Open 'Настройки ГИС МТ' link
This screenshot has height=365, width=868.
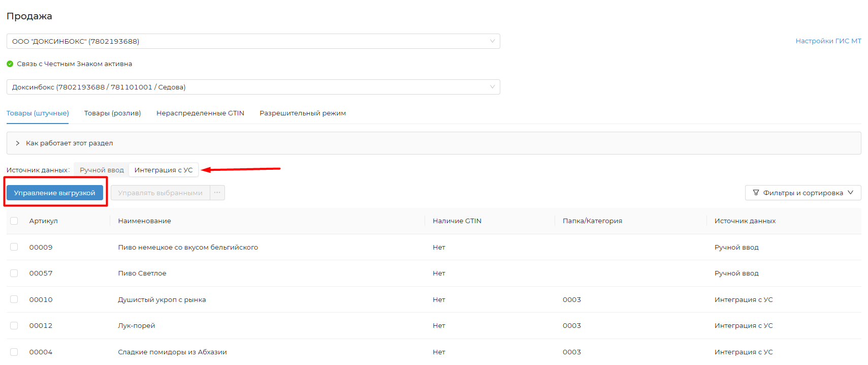click(828, 41)
